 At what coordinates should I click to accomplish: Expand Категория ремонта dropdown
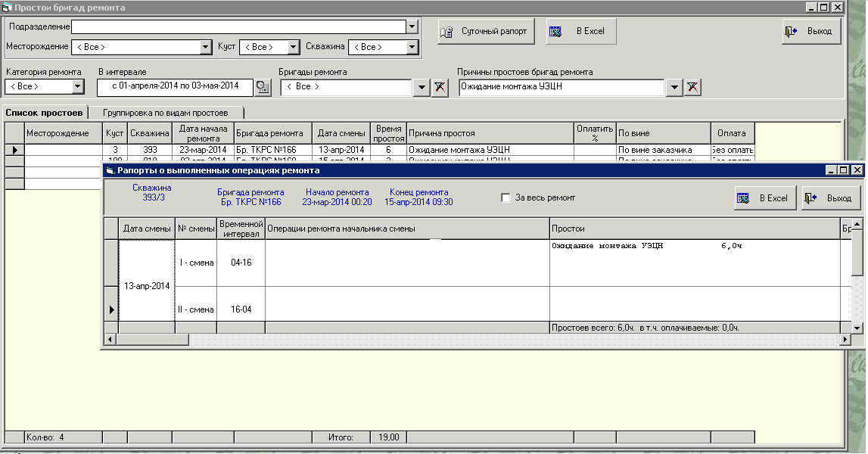pyautogui.click(x=77, y=86)
